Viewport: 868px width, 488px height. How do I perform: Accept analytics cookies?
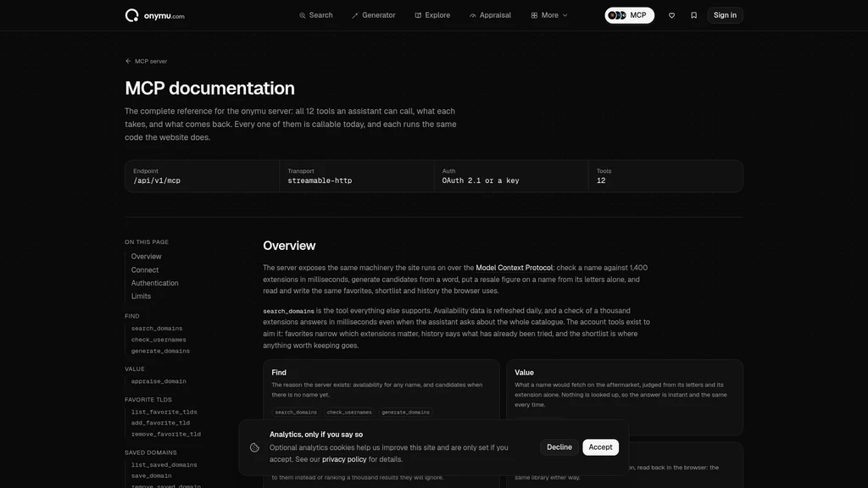(601, 447)
